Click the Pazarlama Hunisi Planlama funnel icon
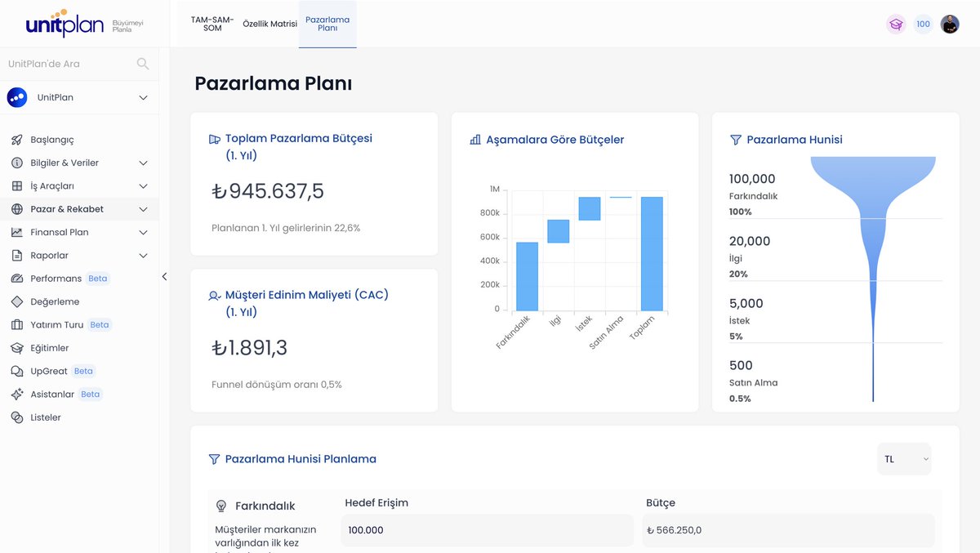The image size is (980, 553). pyautogui.click(x=215, y=459)
